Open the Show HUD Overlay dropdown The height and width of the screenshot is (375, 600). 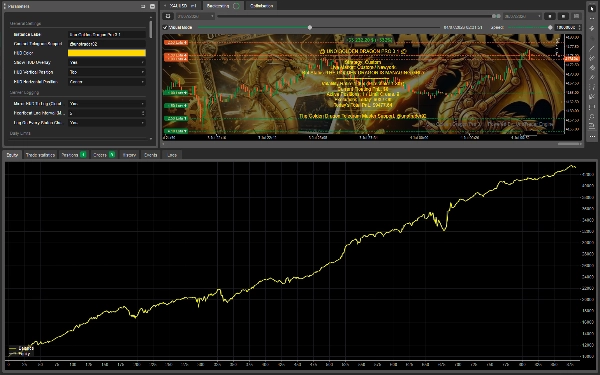pyautogui.click(x=107, y=62)
